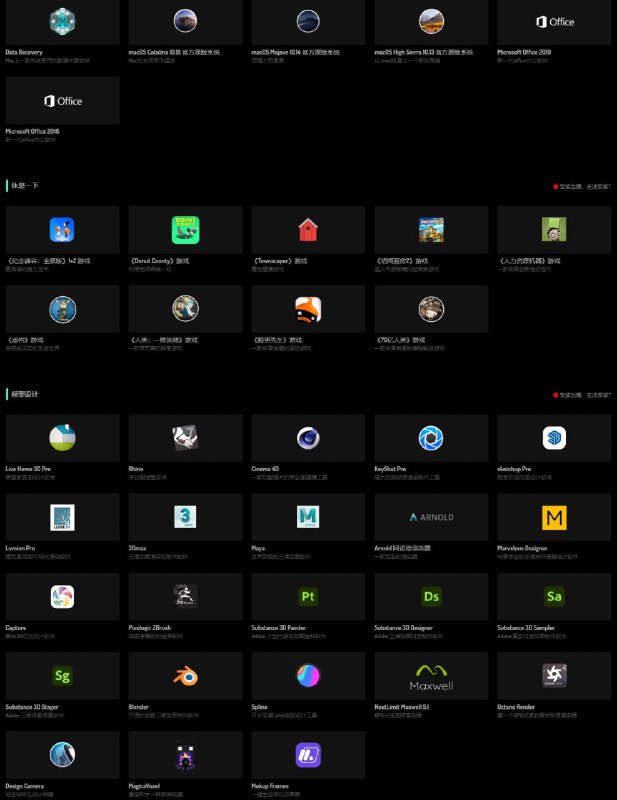617x800 pixels.
Task: Select the Marvelous Designer icon
Action: [x=554, y=517]
